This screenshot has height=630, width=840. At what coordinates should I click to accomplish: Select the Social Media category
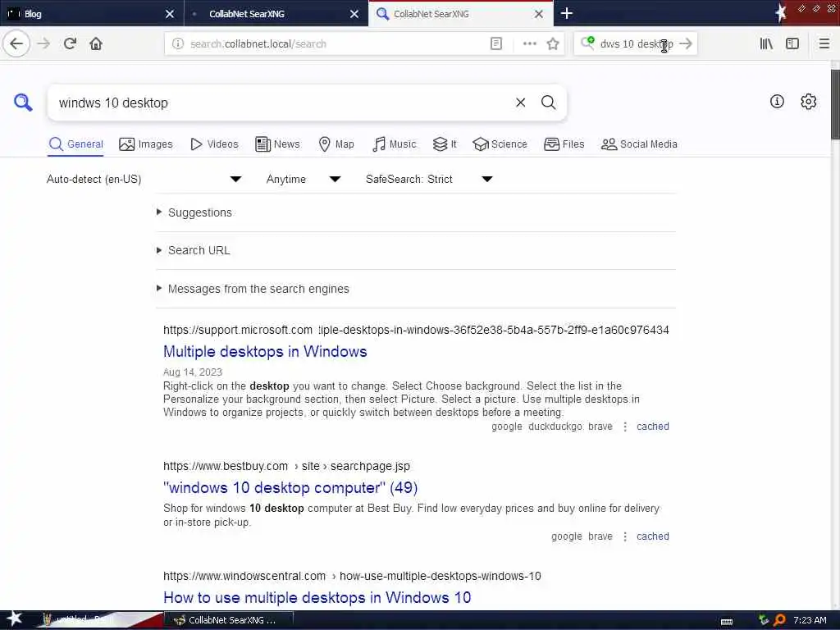tap(639, 144)
